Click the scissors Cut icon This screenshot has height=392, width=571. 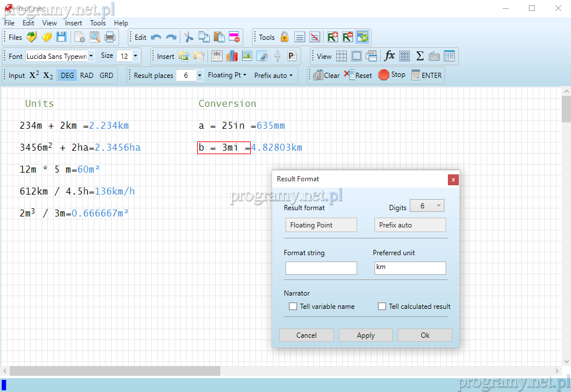coord(188,37)
